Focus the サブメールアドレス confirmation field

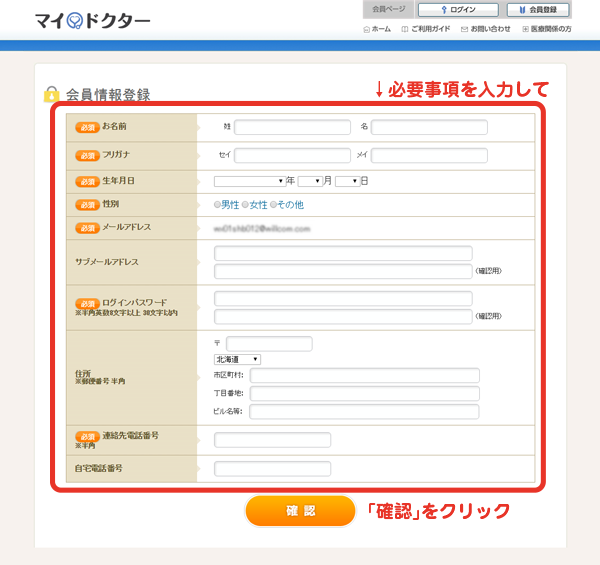tap(343, 271)
